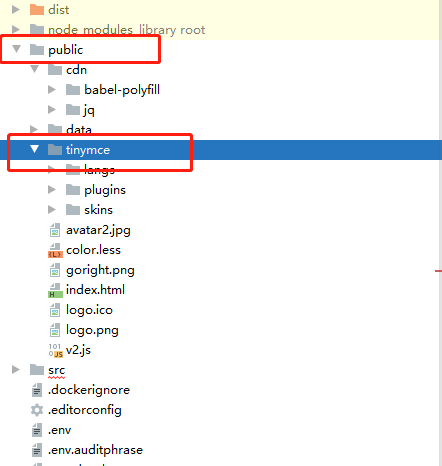Click the logo.ico file icon
This screenshot has width=442, height=466.
point(55,310)
